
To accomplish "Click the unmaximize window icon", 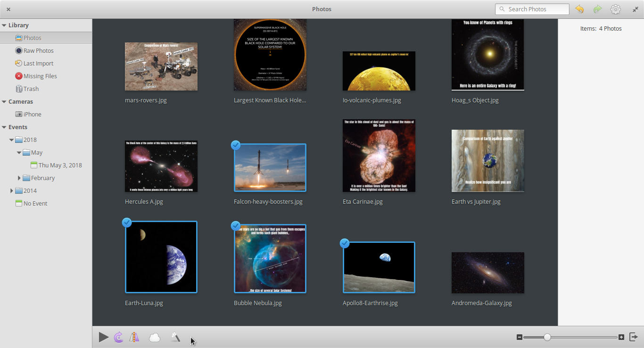I will tap(635, 9).
